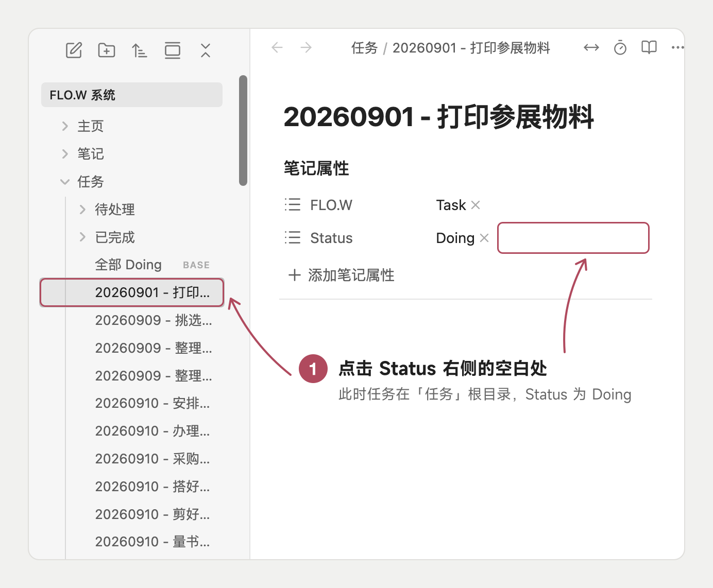Expand the 笔记 folder

(x=65, y=154)
